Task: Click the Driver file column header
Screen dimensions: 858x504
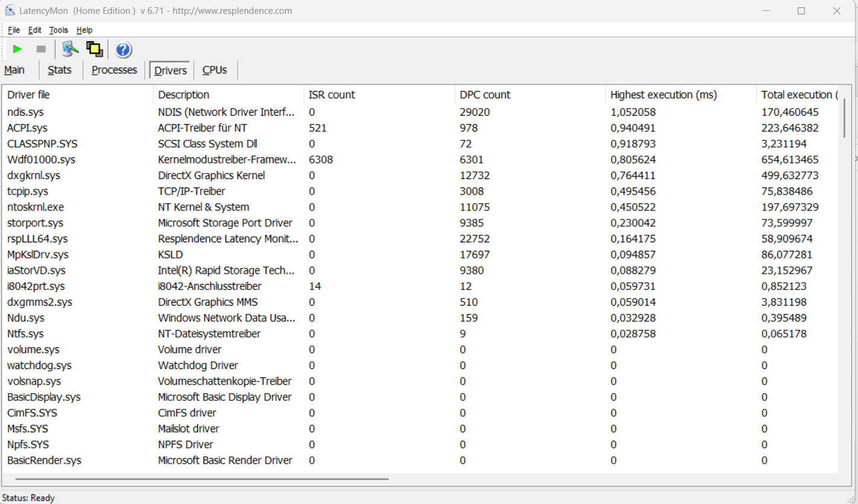Action: point(28,95)
